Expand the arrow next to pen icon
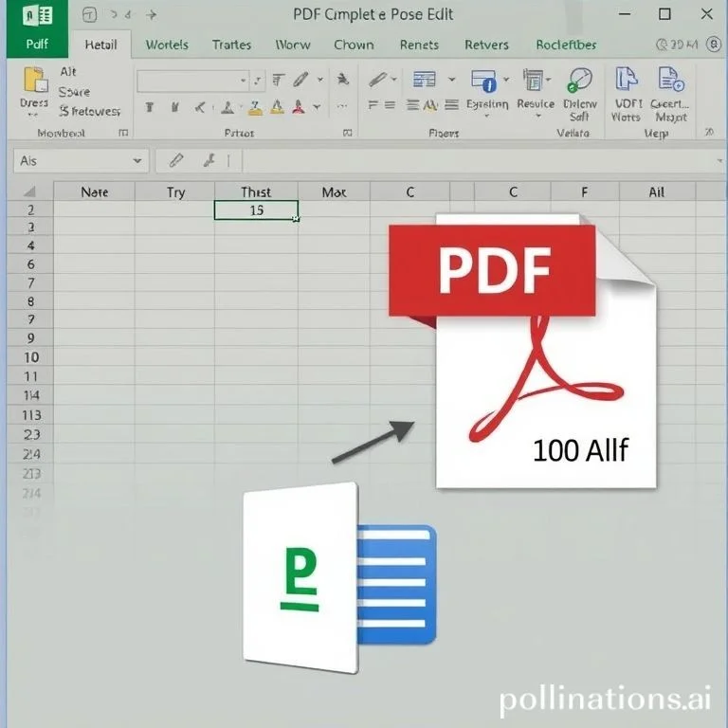The height and width of the screenshot is (728, 728). tap(320, 80)
